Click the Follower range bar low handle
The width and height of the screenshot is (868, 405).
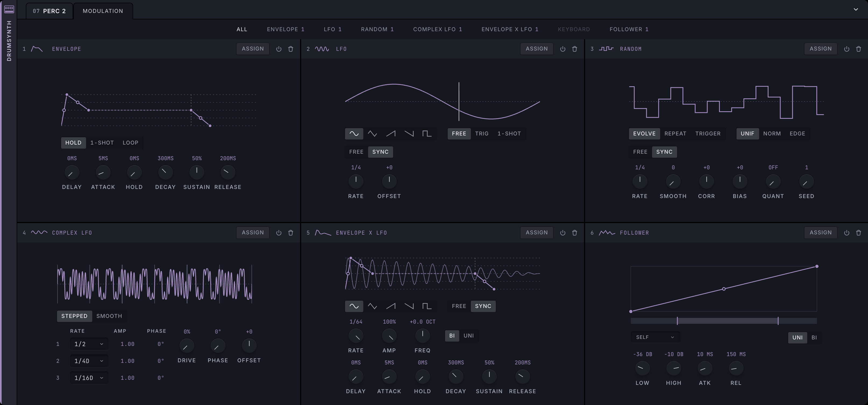point(677,321)
